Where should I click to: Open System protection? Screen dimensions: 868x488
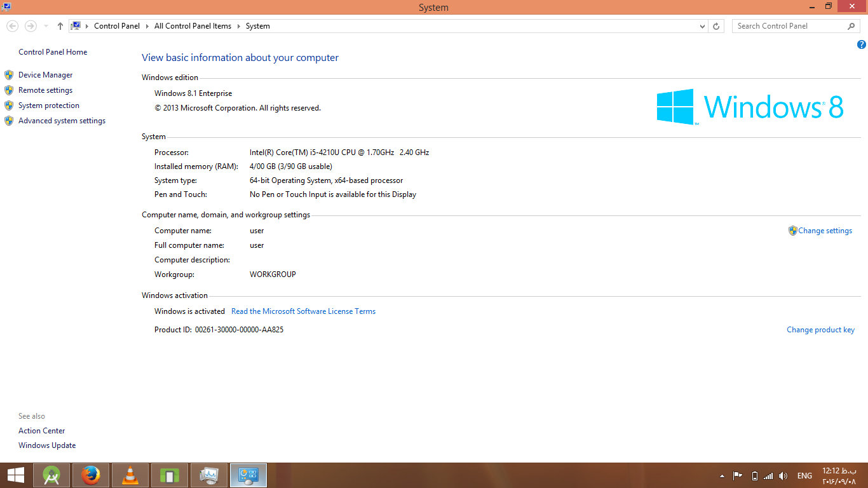tap(49, 105)
